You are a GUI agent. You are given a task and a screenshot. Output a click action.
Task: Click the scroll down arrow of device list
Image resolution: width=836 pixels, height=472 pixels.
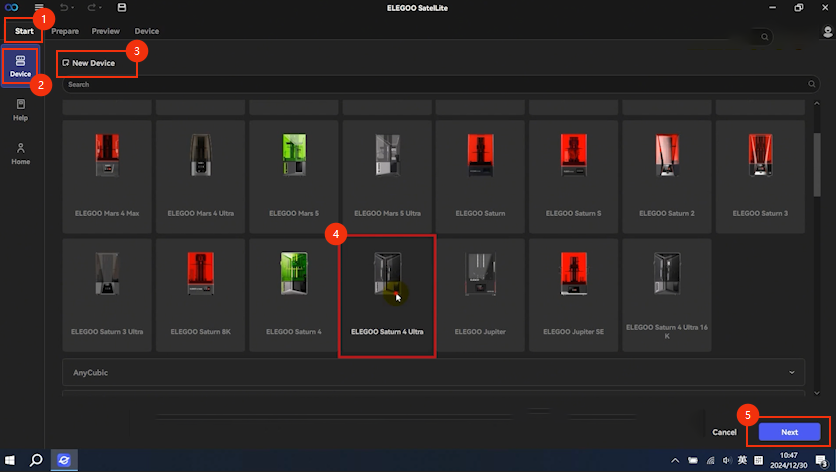(817, 393)
